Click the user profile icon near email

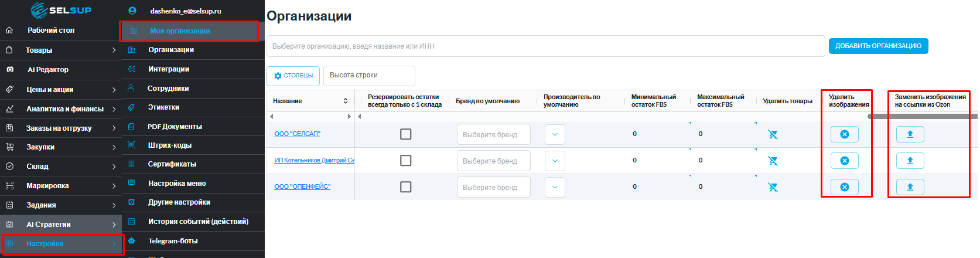point(132,11)
